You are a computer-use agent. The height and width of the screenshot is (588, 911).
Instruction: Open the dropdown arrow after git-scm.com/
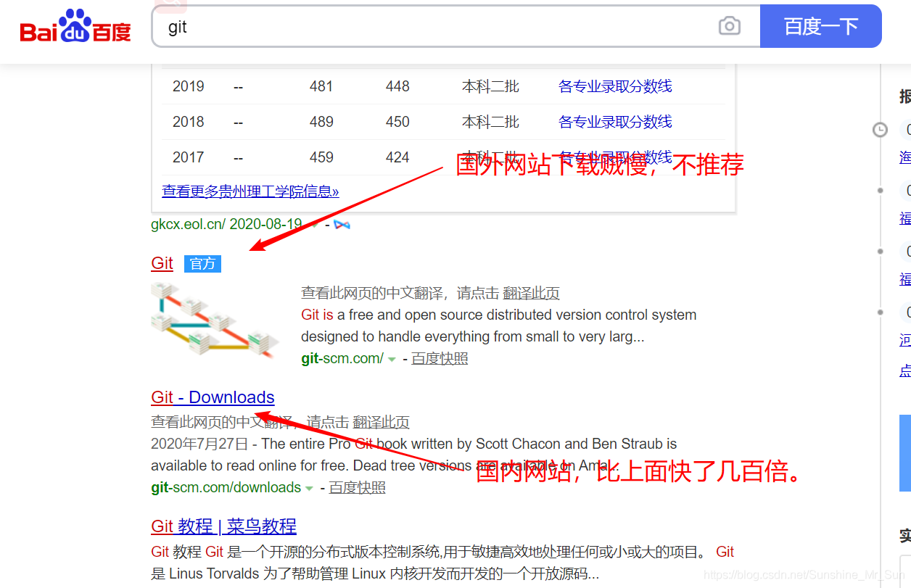pyautogui.click(x=392, y=359)
